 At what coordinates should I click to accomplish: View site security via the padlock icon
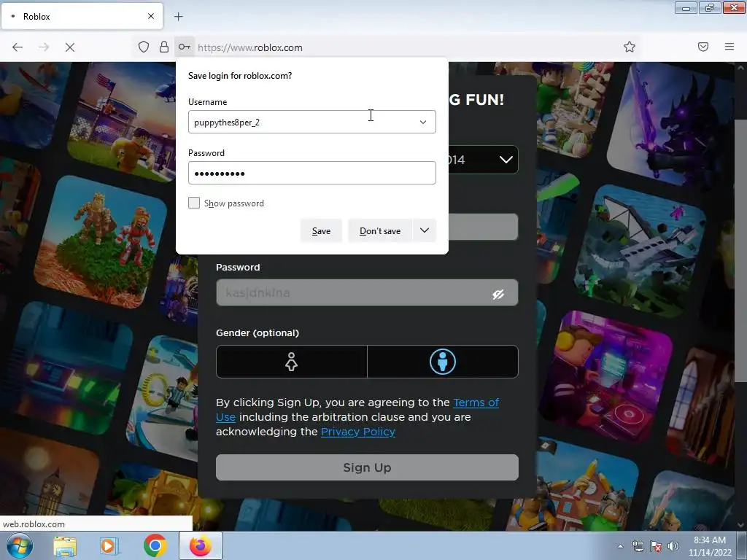tap(164, 47)
